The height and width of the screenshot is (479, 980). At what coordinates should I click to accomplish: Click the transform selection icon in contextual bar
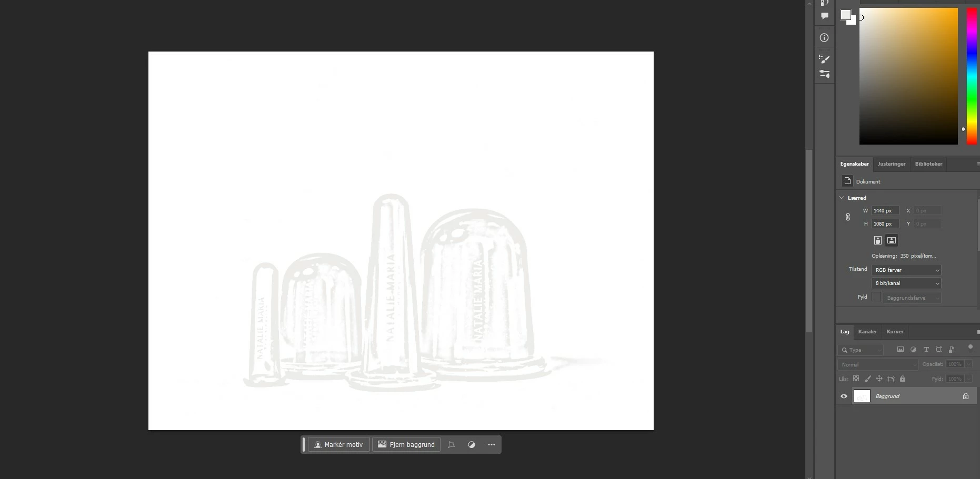[451, 444]
